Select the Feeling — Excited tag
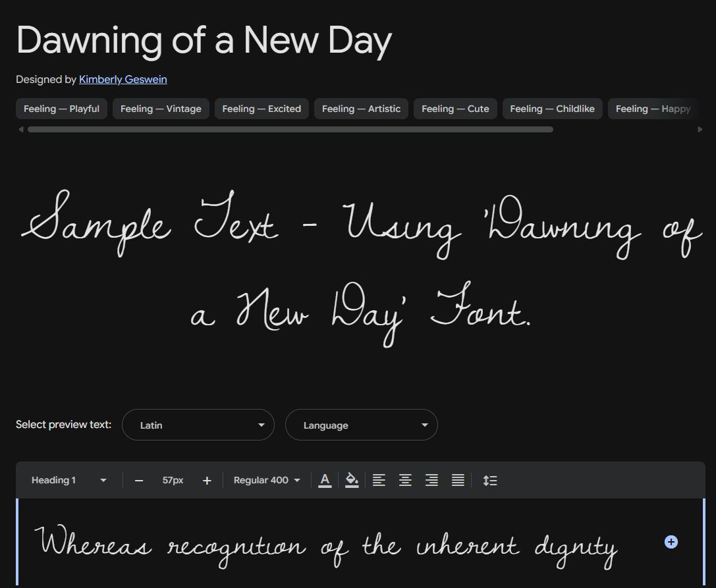The height and width of the screenshot is (588, 716). click(262, 109)
